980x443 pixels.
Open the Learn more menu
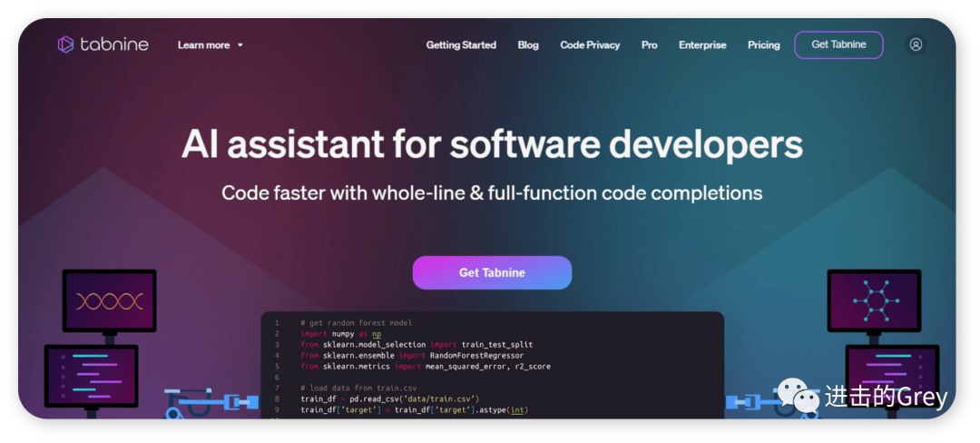click(210, 45)
